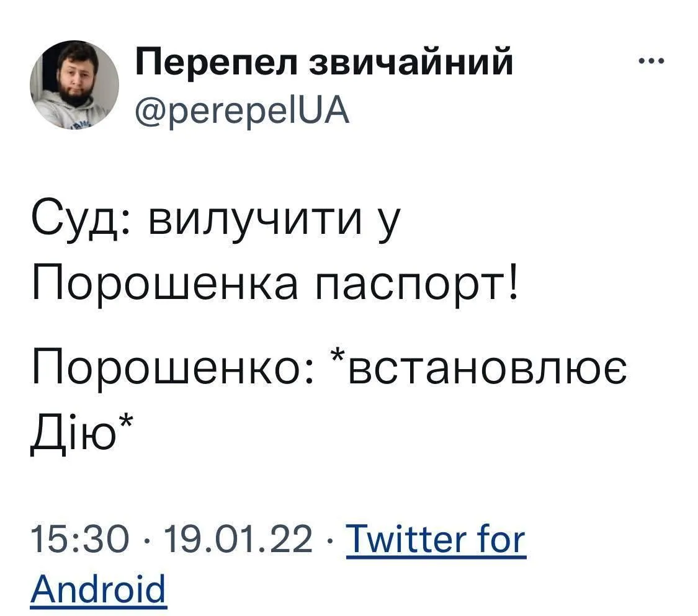Click the 15:30 timestamp
The image size is (698, 616).
(x=76, y=538)
